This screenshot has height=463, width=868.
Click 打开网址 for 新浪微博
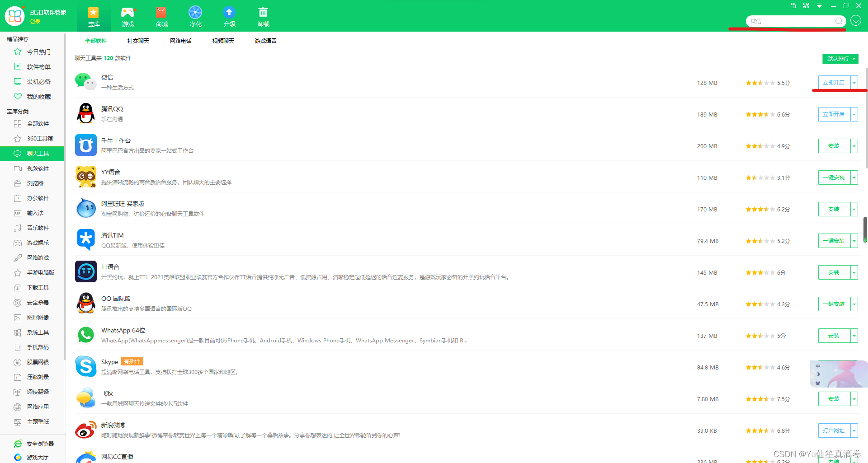[834, 430]
